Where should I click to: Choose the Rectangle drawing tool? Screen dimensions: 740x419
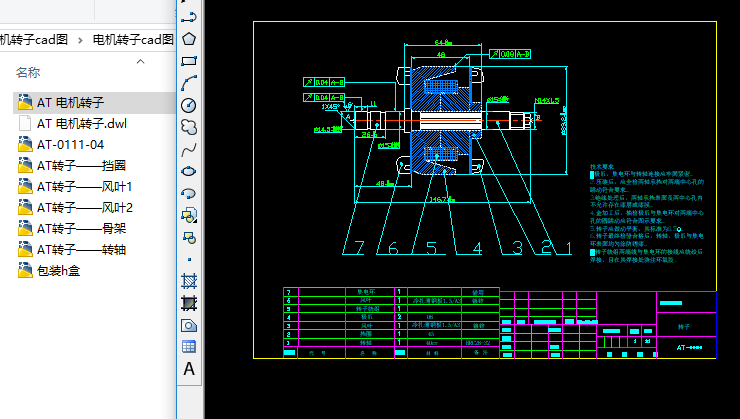tap(188, 61)
